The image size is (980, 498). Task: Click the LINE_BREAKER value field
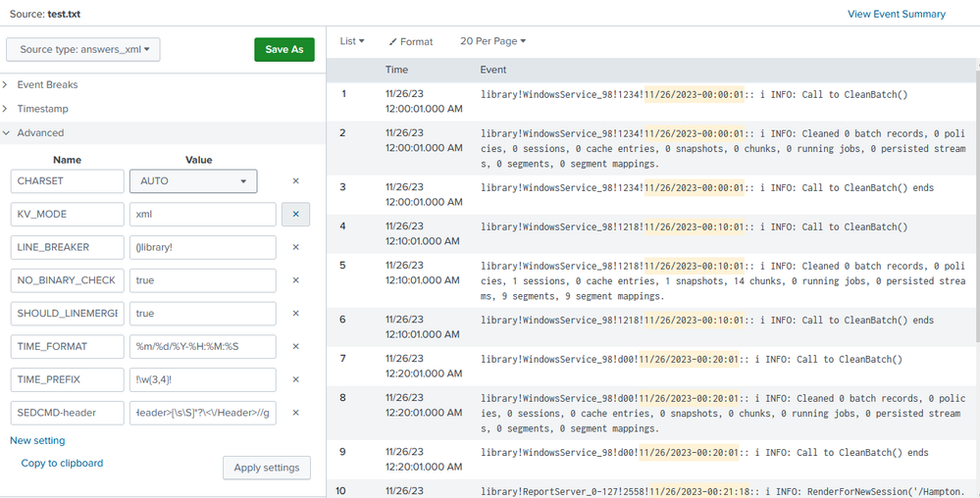(x=202, y=247)
